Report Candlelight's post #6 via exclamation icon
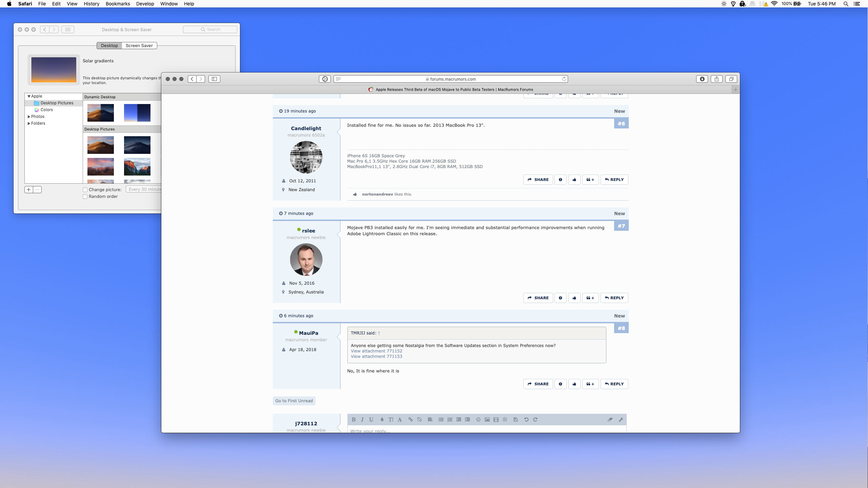 560,180
